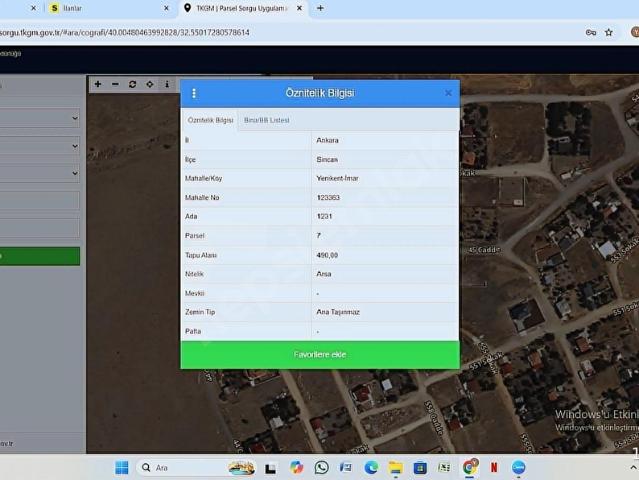Screen dimensions: 639x480
Task: Click the search widget landscape picture icon
Action: click(241, 468)
